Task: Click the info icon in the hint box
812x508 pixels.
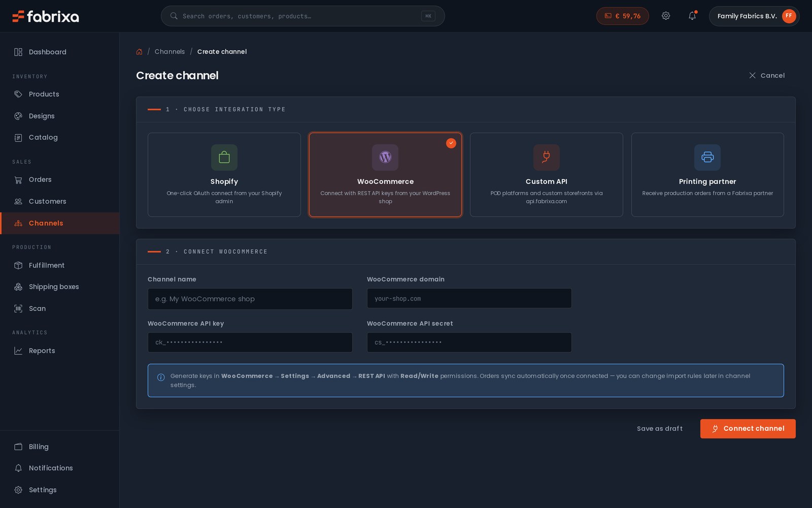Action: [x=161, y=377]
